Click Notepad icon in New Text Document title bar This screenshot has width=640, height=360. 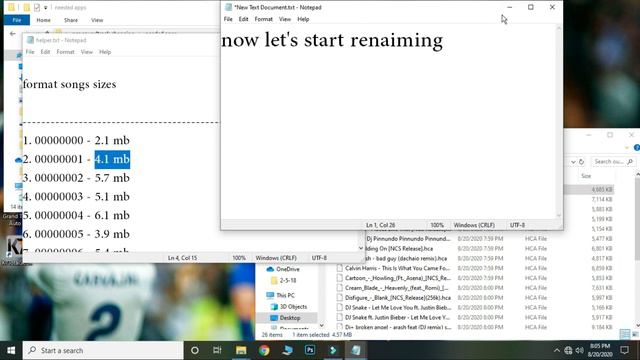(x=228, y=7)
